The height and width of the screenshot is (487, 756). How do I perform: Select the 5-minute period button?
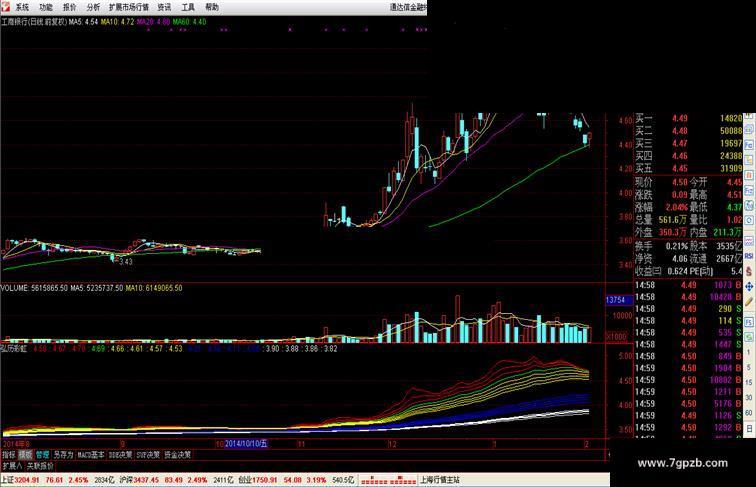pos(749,367)
